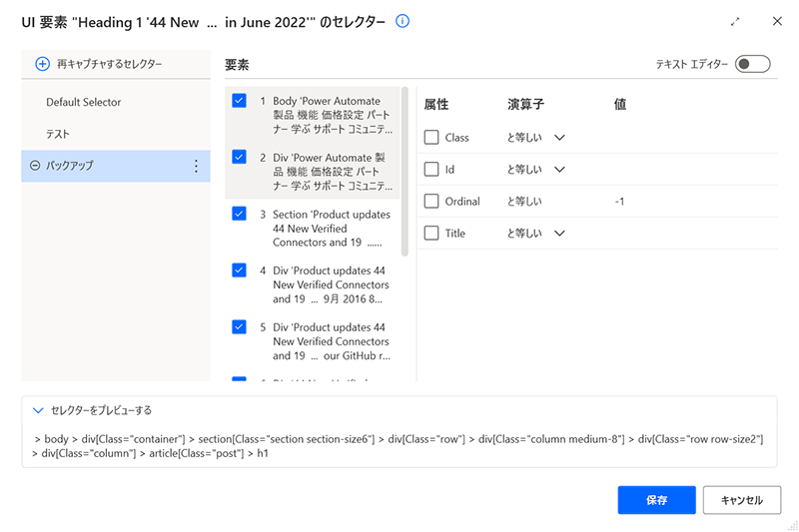Click the plus icon for recapture selector
799x532 pixels.
(x=42, y=64)
